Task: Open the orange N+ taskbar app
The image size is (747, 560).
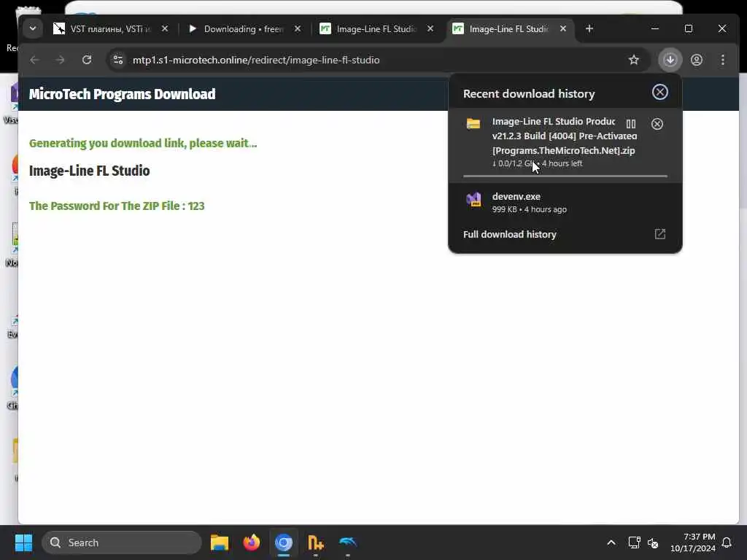Action: tap(315, 542)
